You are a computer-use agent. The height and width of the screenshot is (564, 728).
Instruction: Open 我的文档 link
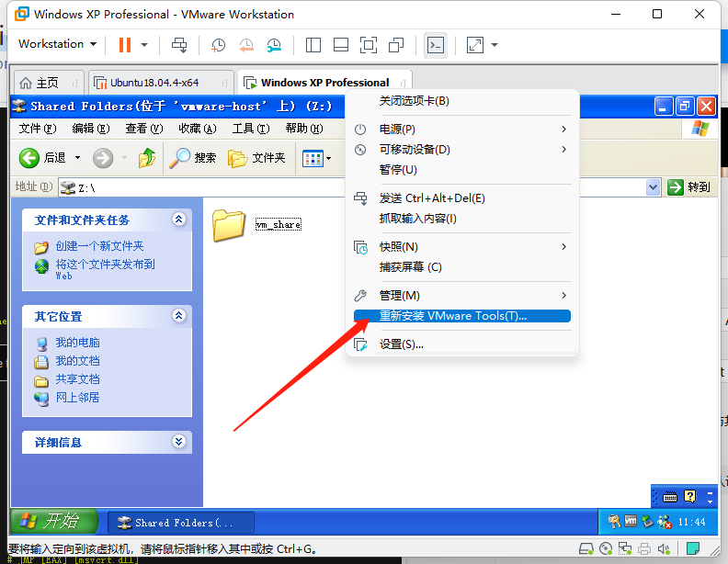tap(77, 361)
